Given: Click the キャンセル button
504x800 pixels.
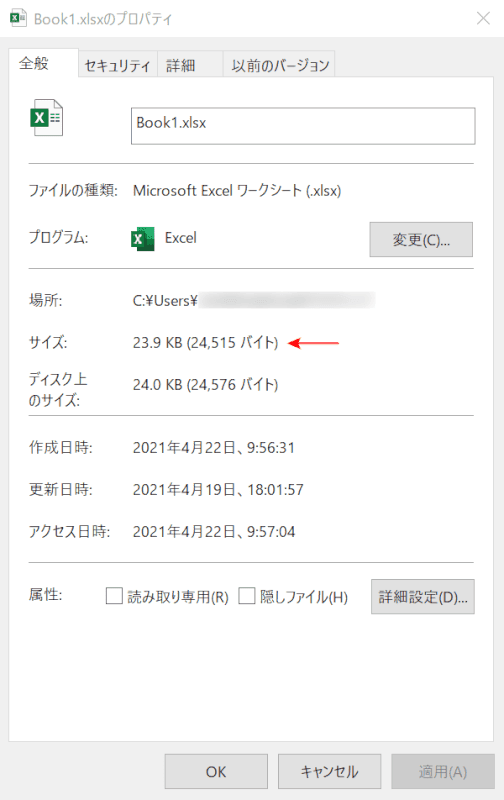Looking at the screenshot, I should pos(330,771).
